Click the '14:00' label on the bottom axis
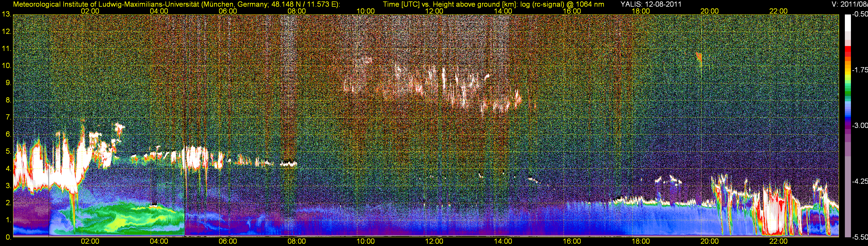This screenshot has height=246, width=868. pos(503,241)
